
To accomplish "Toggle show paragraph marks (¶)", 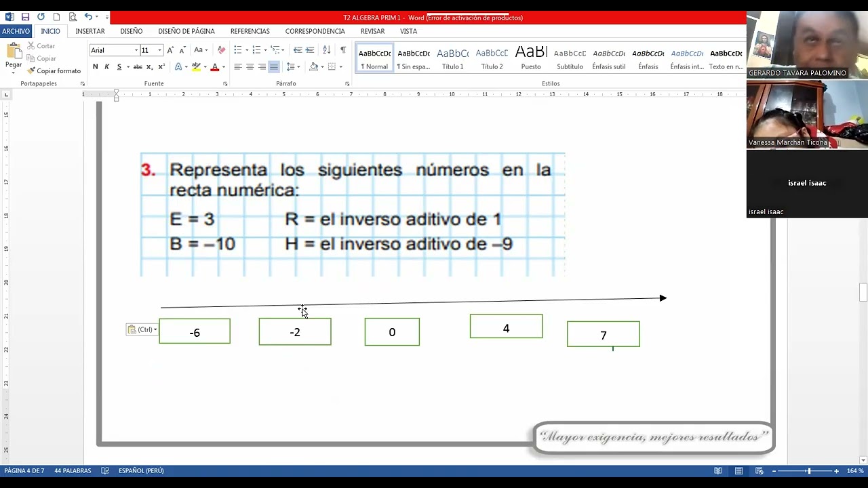I will click(x=343, y=50).
